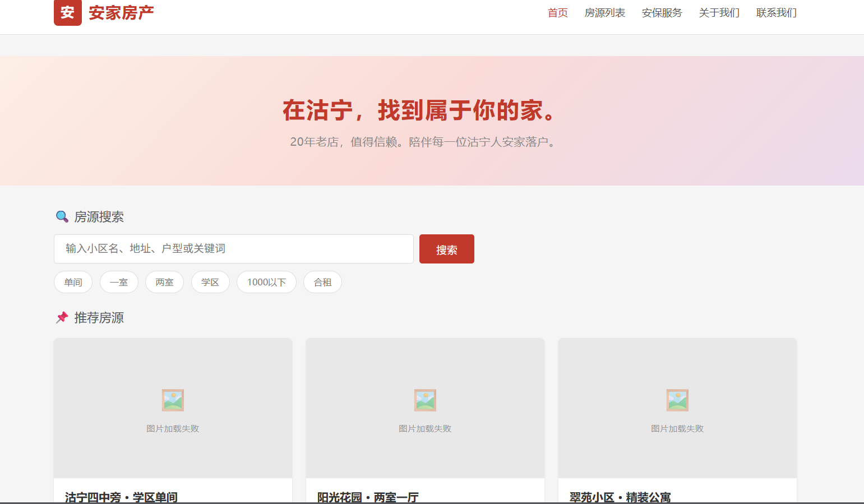
Task: Focus the 输入小区名、地址 search field
Action: [234, 249]
